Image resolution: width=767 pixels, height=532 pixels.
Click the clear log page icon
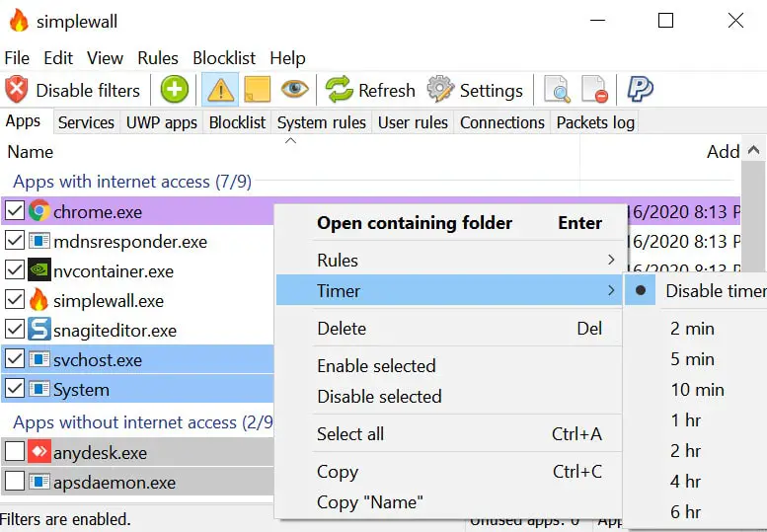(x=595, y=90)
